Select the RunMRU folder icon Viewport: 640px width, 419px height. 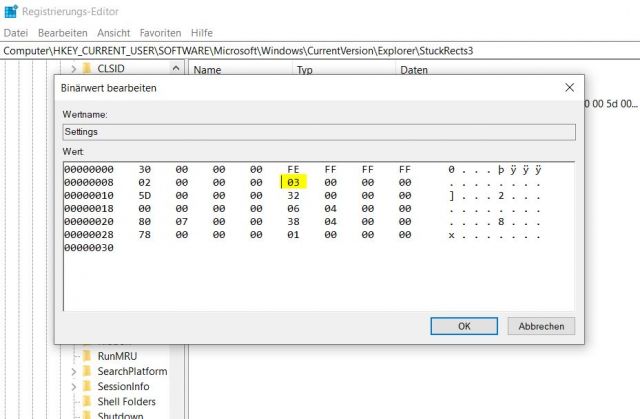click(x=87, y=356)
